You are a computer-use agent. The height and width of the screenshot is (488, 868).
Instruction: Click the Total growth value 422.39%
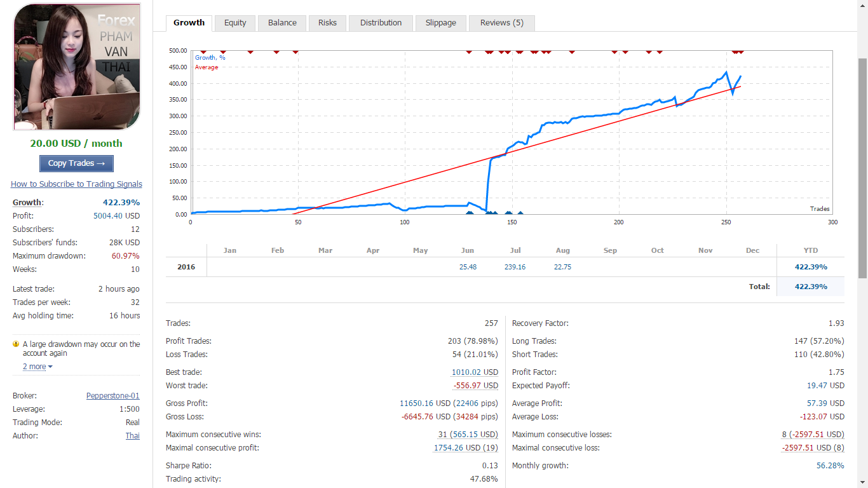pos(811,287)
